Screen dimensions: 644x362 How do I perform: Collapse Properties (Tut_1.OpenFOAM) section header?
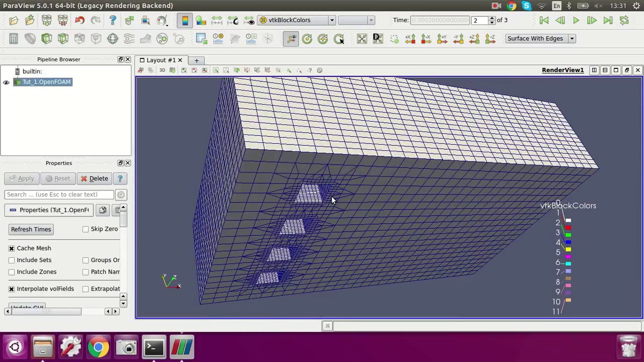coord(49,210)
